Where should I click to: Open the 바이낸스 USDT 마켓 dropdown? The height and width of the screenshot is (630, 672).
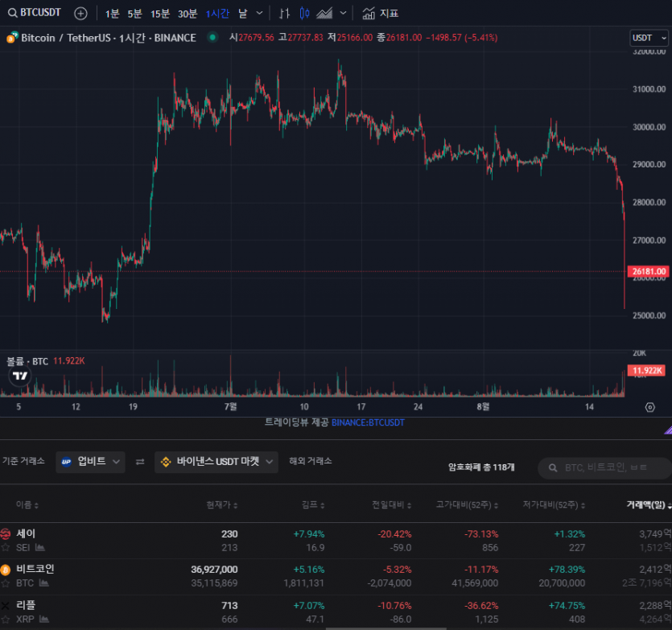pos(216,462)
